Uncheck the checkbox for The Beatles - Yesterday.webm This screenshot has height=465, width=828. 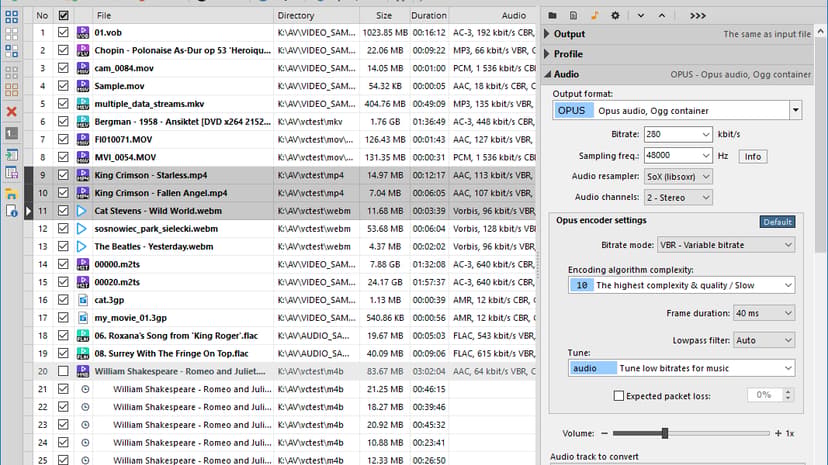63,246
